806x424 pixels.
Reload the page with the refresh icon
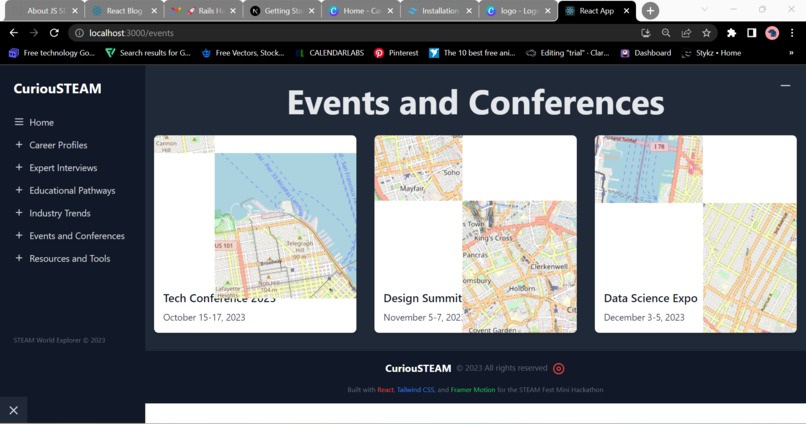tap(54, 33)
